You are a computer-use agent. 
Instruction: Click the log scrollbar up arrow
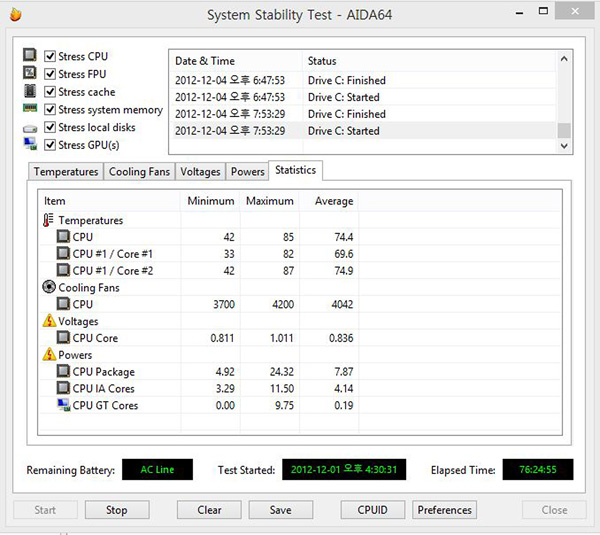click(x=564, y=59)
